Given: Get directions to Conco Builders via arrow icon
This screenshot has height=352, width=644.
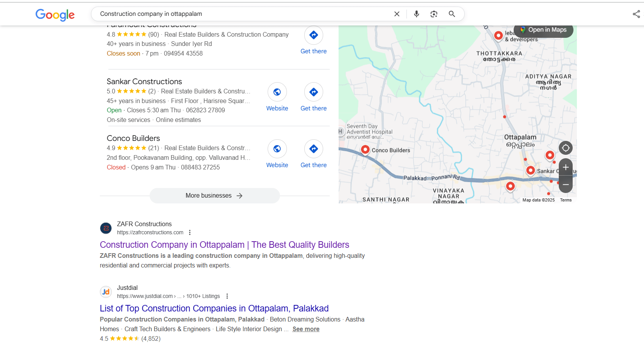Looking at the screenshot, I should pyautogui.click(x=314, y=149).
